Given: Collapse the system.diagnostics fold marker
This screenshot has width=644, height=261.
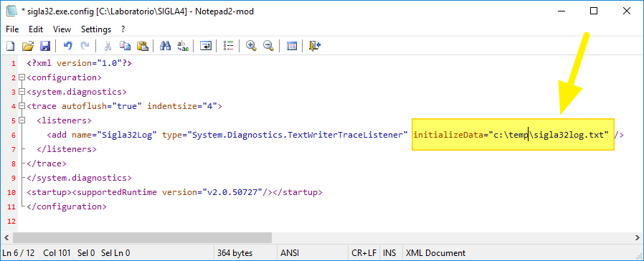Looking at the screenshot, I should pyautogui.click(x=22, y=92).
